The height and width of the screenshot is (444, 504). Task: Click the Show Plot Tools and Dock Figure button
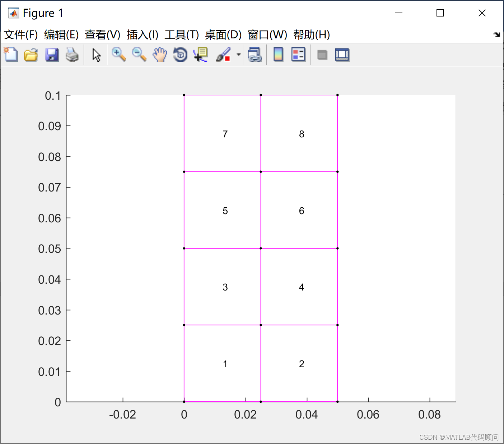342,55
